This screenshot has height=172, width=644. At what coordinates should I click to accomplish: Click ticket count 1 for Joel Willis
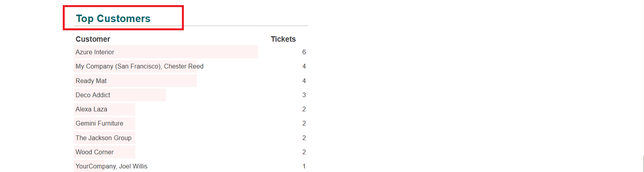[x=304, y=166]
